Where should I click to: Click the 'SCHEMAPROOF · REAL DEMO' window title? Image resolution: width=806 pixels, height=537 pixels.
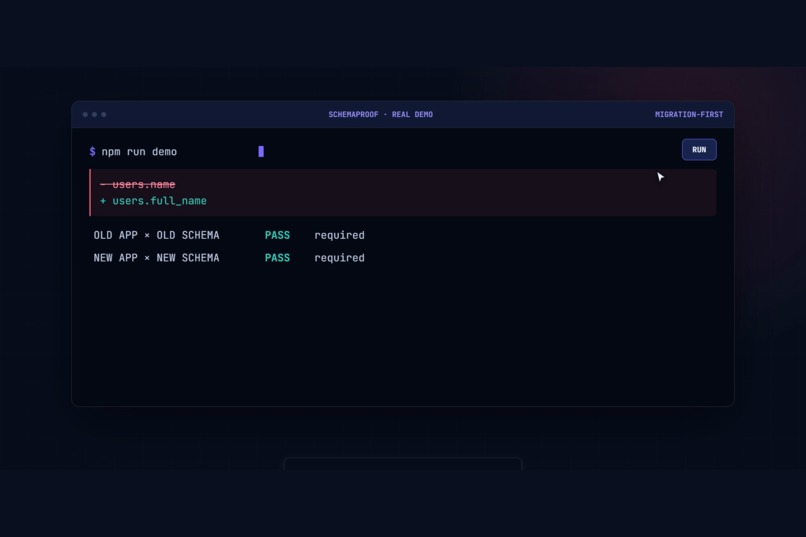tap(380, 114)
